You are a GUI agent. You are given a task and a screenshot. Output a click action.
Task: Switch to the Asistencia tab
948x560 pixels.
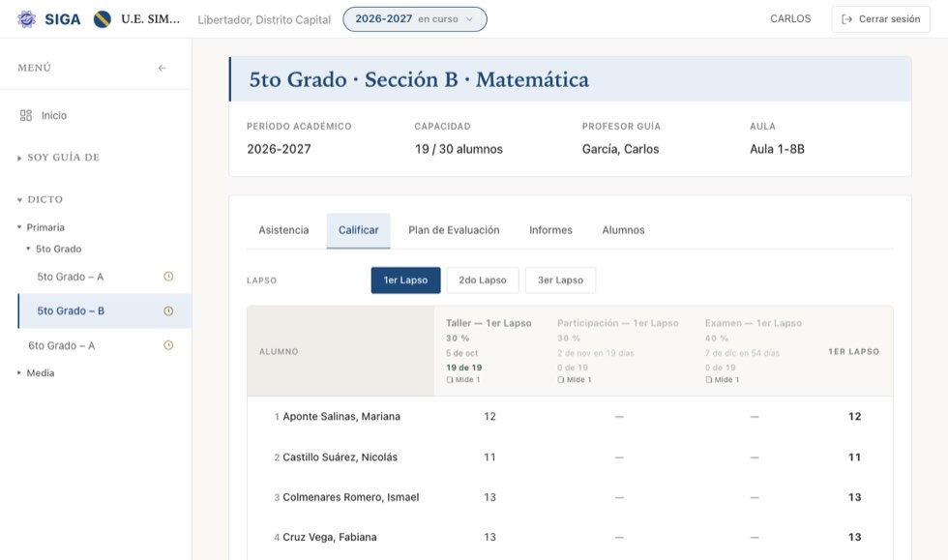(283, 230)
